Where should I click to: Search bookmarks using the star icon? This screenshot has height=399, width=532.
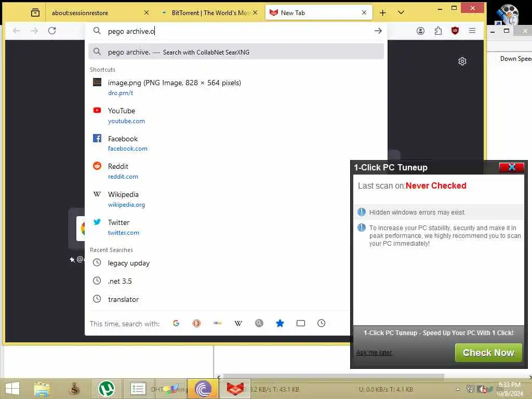(280, 323)
